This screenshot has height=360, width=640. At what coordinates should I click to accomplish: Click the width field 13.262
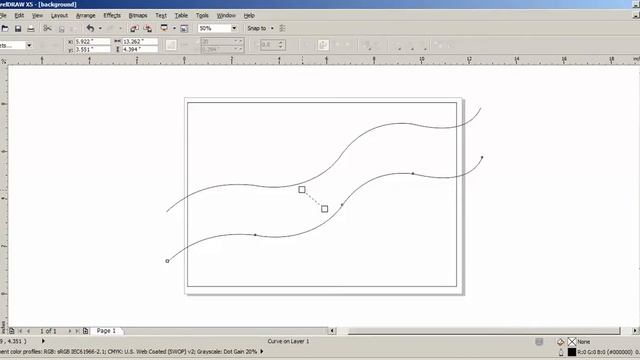coord(140,41)
